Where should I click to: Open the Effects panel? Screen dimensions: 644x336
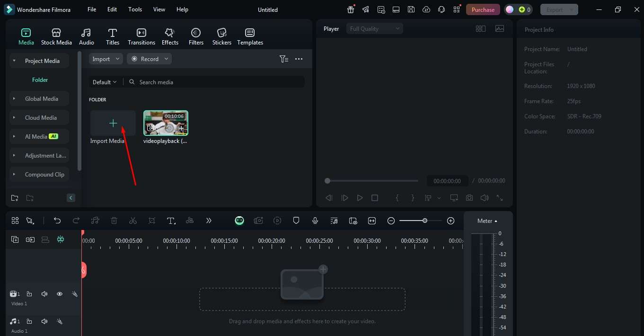pyautogui.click(x=170, y=37)
